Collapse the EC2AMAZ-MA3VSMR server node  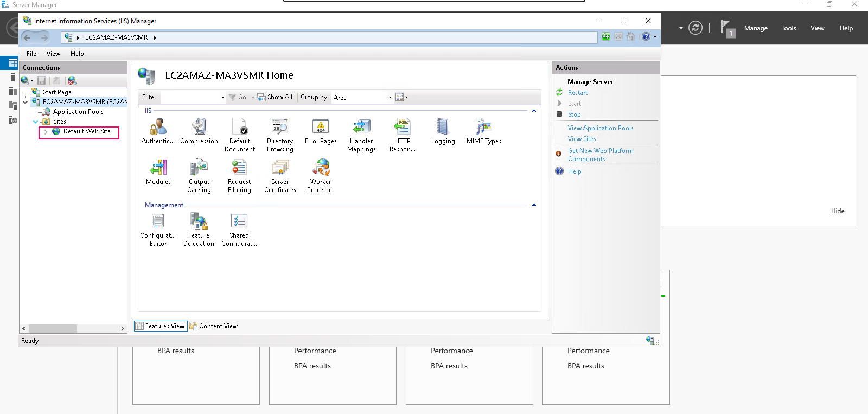pos(25,102)
